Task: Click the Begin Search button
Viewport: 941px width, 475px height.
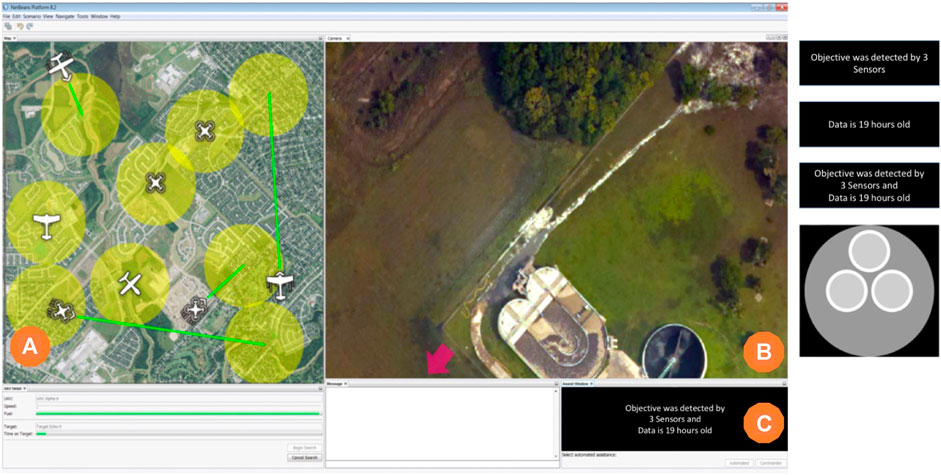Action: [305, 448]
